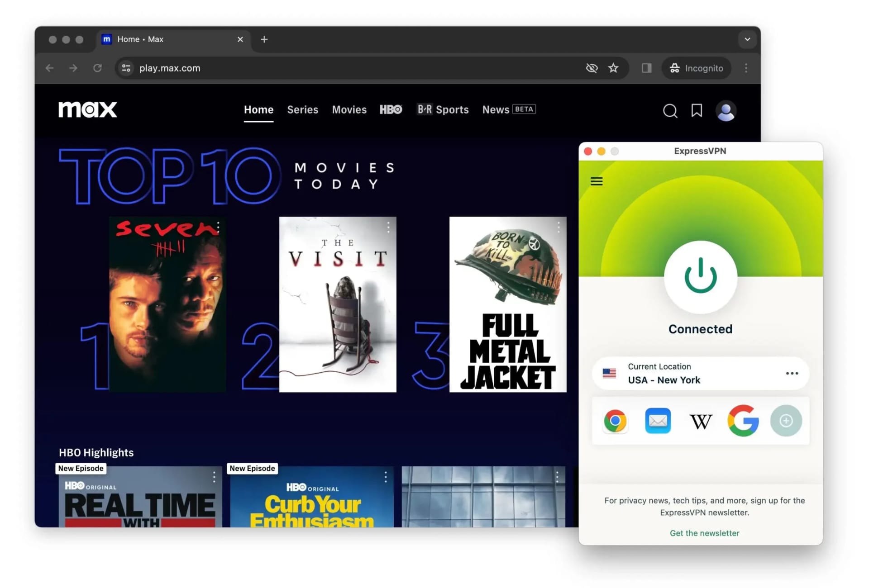
Task: Open Chrome from ExpressVPN shortcuts bar
Action: [x=616, y=421]
